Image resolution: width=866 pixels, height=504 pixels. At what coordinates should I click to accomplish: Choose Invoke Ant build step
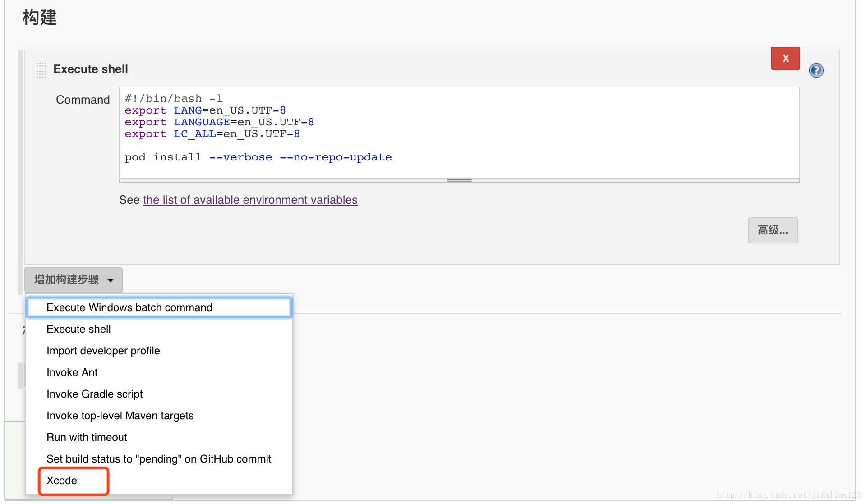point(159,372)
